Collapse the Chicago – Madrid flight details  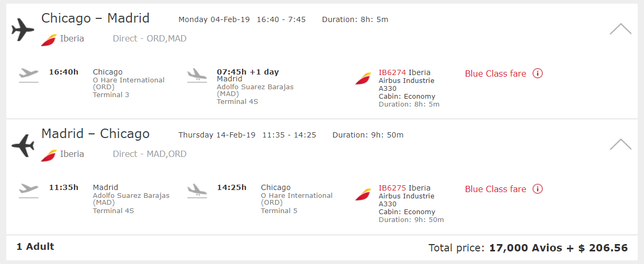point(620,29)
